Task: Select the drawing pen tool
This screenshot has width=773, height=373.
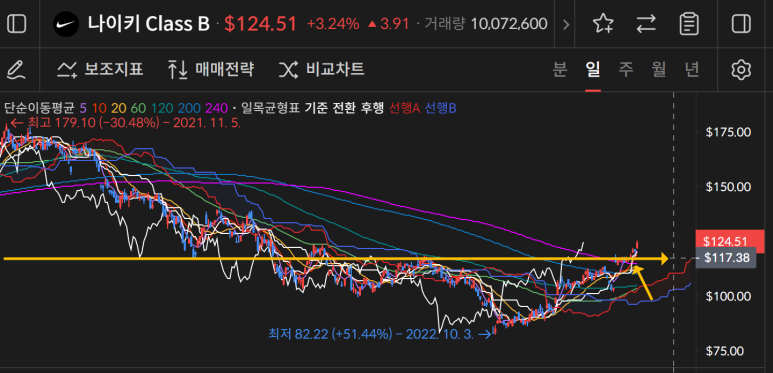Action: 17,70
